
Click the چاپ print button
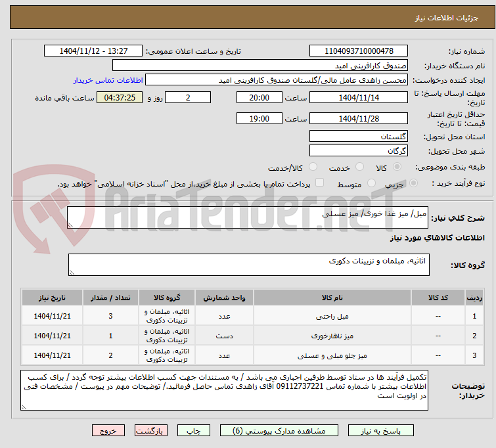click(194, 431)
